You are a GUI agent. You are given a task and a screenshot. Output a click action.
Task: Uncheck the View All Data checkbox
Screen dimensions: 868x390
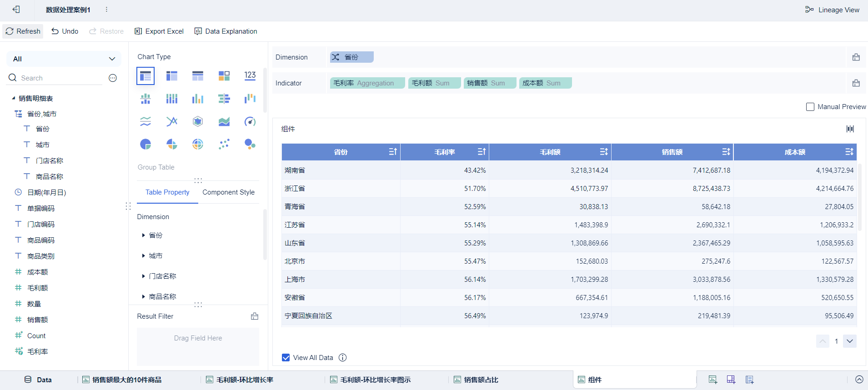click(x=286, y=358)
